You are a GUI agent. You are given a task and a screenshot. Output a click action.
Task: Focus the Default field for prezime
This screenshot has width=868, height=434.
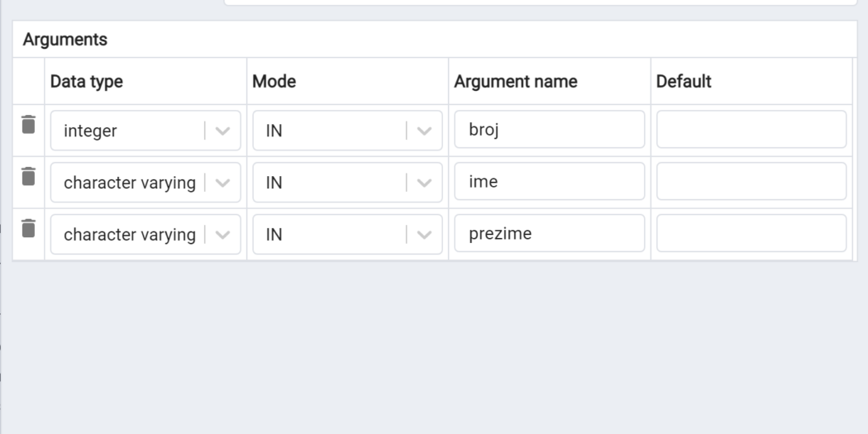751,234
